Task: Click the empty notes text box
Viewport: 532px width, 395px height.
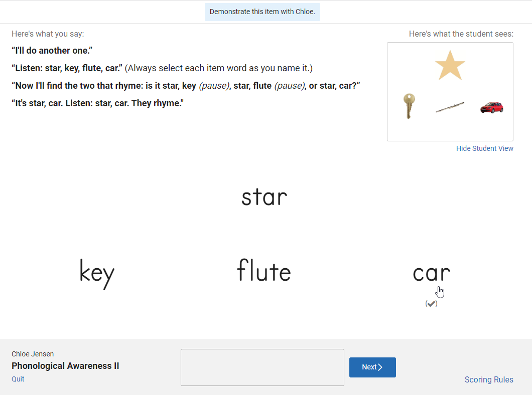Action: tap(262, 367)
